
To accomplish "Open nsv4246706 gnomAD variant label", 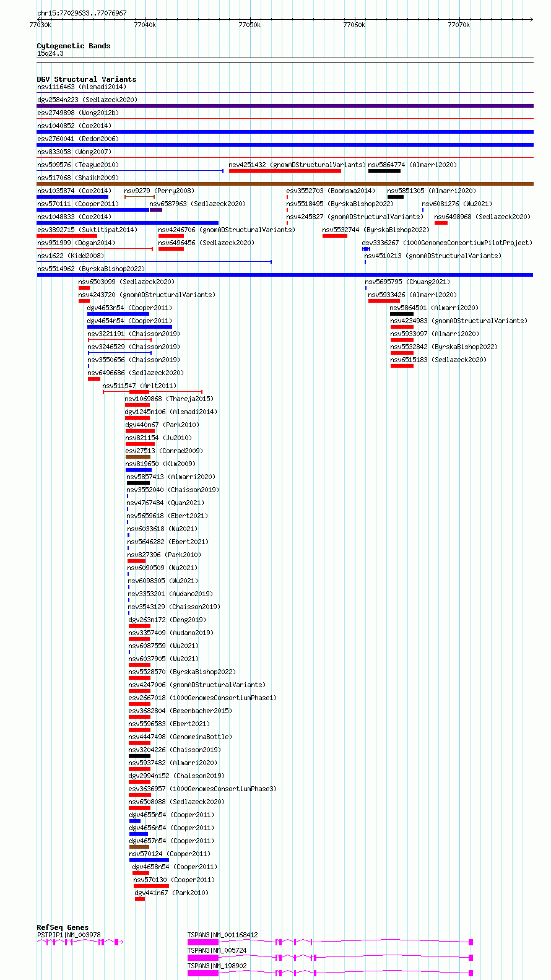I will click(227, 230).
